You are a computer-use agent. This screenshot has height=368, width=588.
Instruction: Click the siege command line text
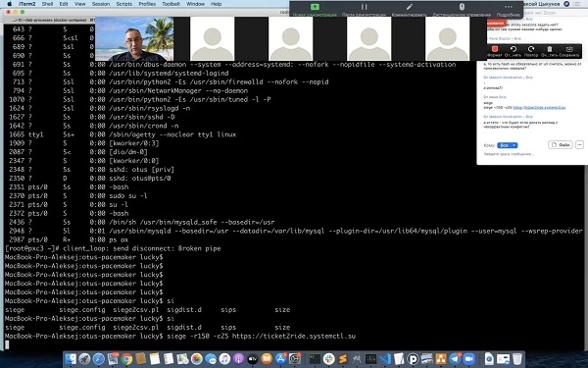point(262,336)
